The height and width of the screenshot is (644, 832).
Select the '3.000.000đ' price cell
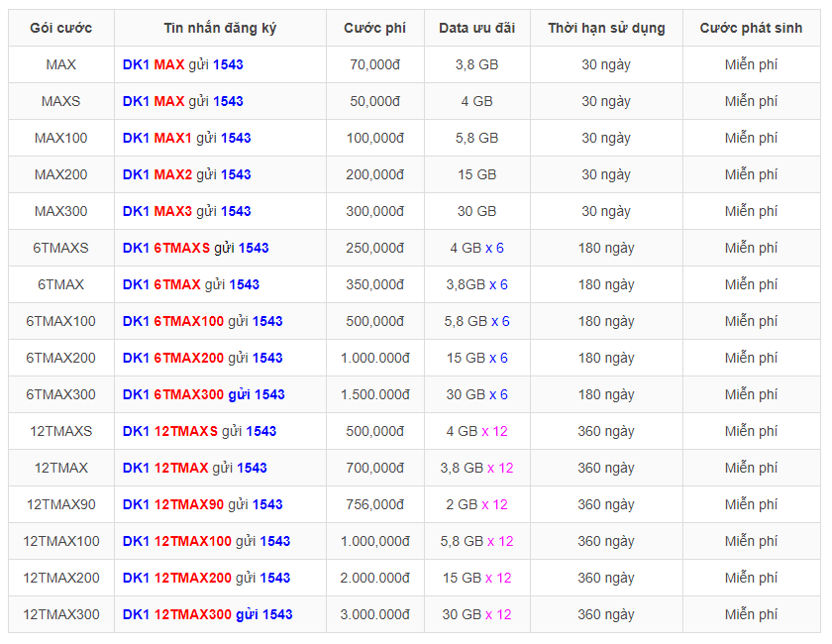374,613
